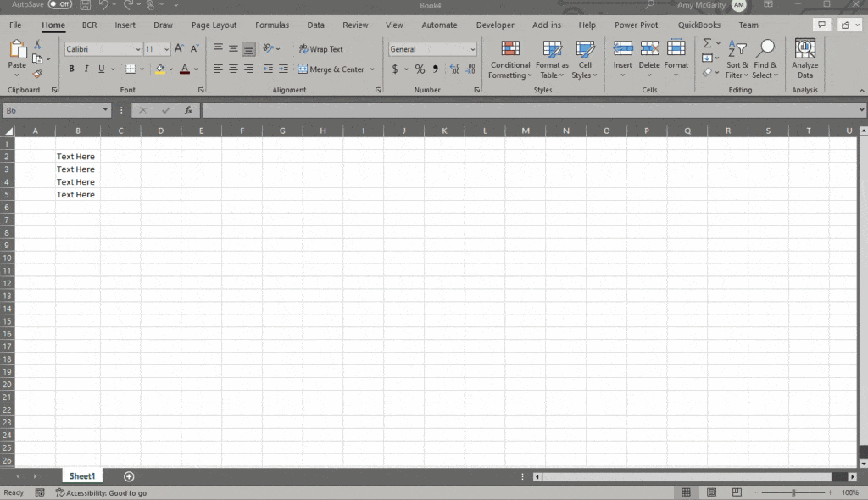Toggle Italic formatting

click(86, 69)
